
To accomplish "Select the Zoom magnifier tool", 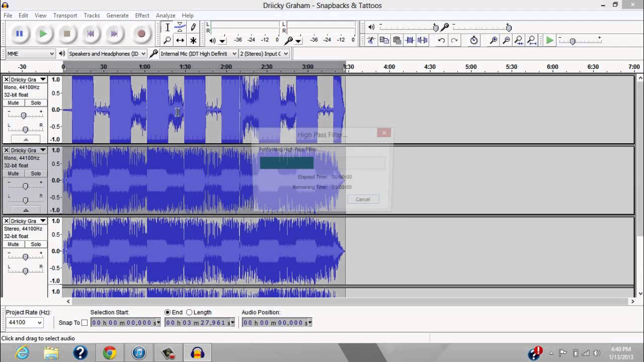I will [168, 40].
